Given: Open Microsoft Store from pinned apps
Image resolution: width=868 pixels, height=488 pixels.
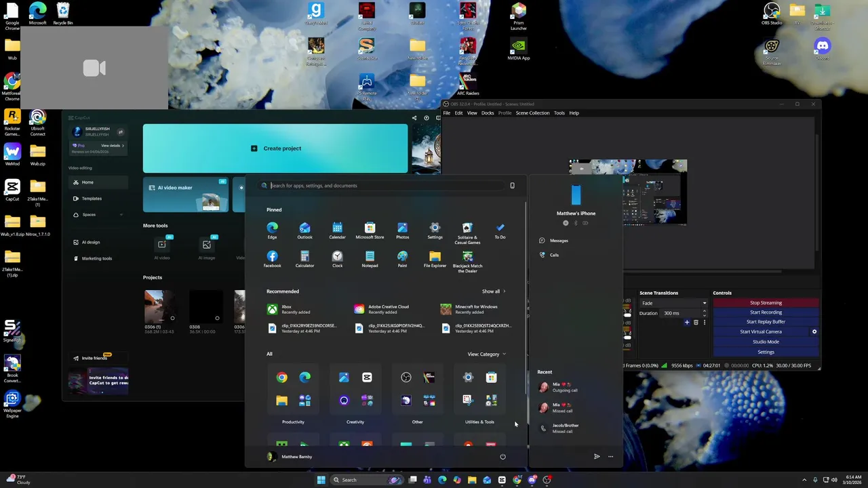Looking at the screenshot, I should (370, 230).
